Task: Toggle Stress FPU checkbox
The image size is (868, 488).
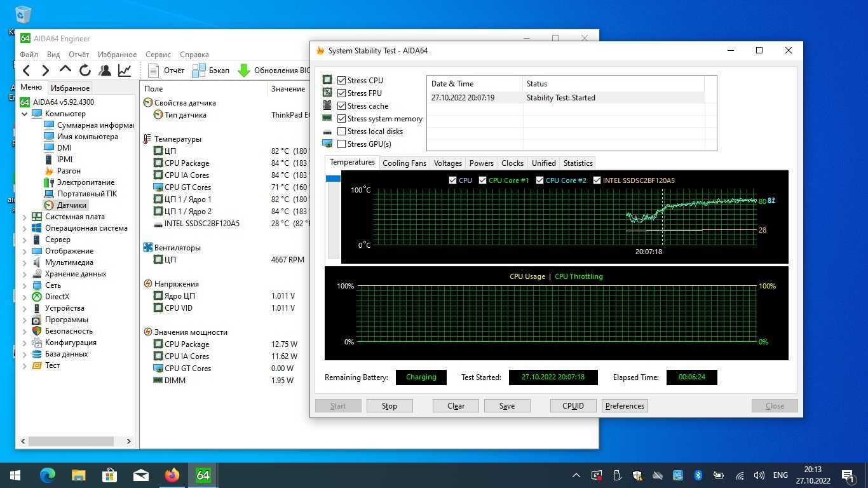Action: click(342, 93)
